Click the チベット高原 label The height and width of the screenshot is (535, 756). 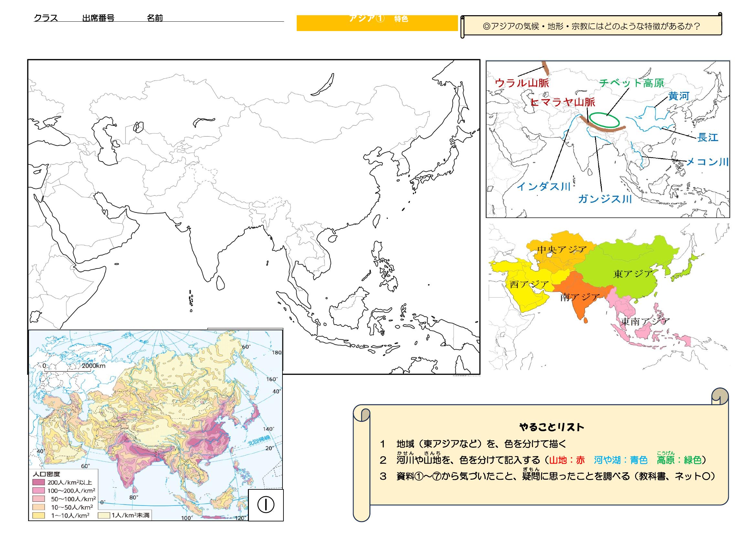point(632,83)
